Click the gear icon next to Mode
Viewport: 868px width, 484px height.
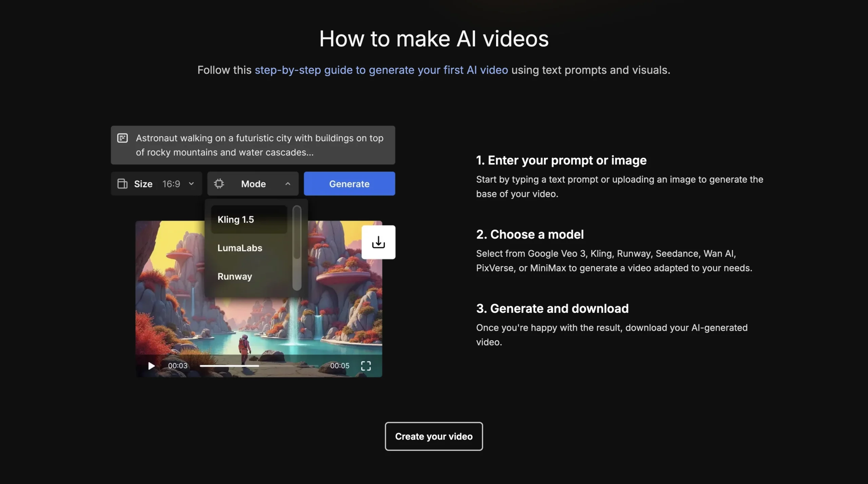219,184
